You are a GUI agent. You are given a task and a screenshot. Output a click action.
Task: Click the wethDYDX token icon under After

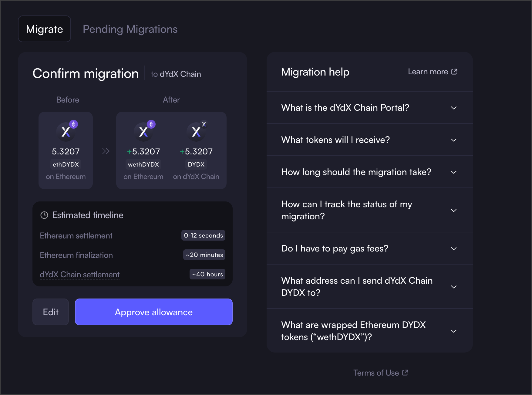click(x=143, y=131)
